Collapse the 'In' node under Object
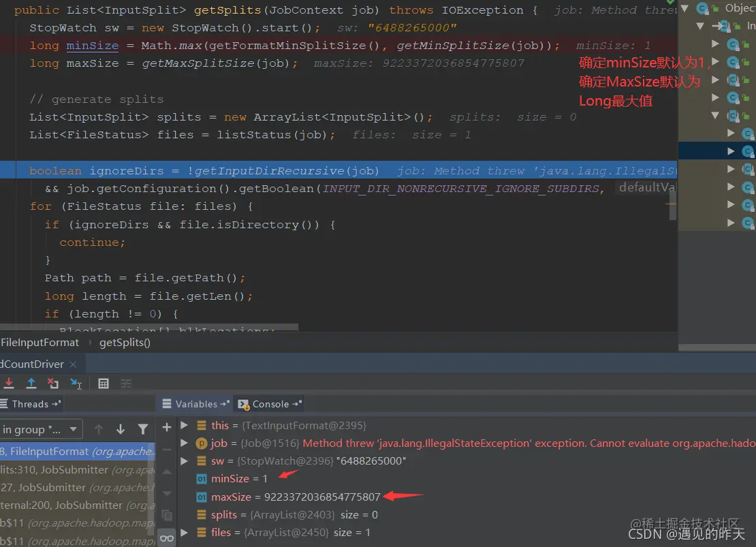This screenshot has height=547, width=756. pyautogui.click(x=701, y=26)
